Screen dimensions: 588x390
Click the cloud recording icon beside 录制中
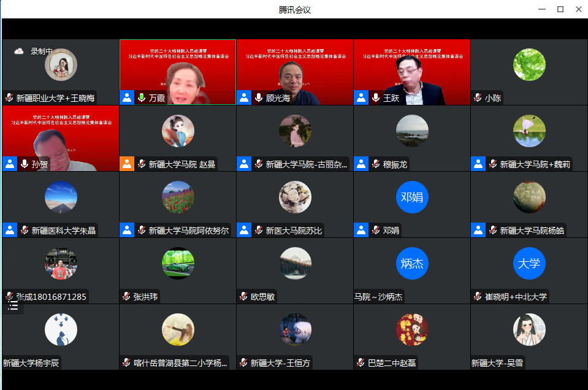click(19, 52)
